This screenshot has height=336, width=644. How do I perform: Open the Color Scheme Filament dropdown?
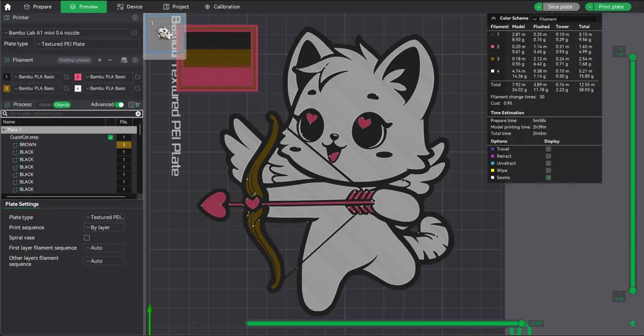click(x=565, y=19)
